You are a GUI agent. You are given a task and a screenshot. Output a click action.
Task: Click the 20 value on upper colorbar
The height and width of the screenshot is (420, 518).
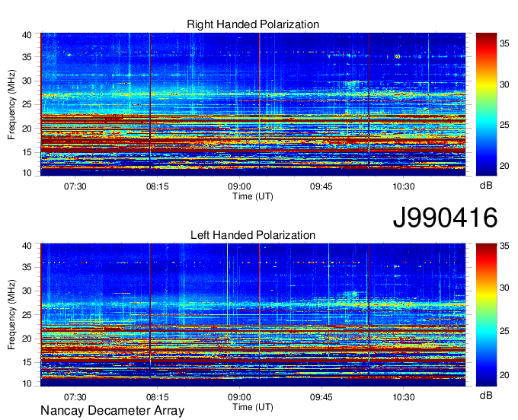pyautogui.click(x=504, y=166)
